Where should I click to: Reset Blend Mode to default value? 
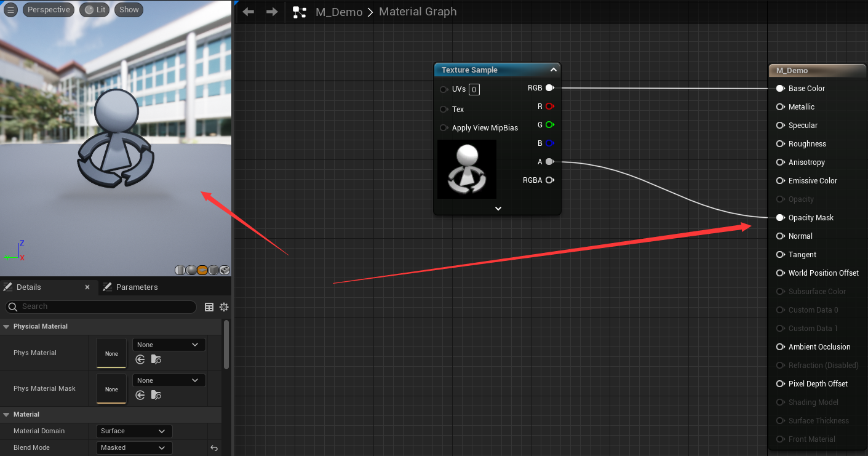[214, 448]
